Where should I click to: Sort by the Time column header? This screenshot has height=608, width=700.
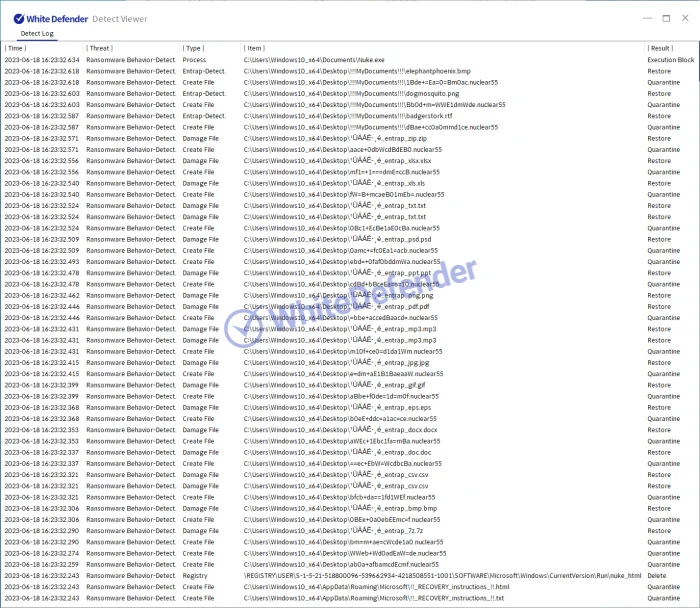16,48
